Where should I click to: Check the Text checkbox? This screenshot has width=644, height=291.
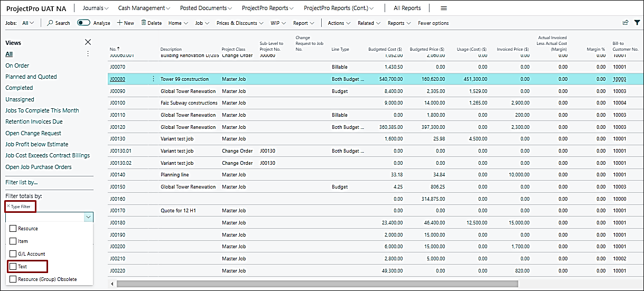click(13, 267)
